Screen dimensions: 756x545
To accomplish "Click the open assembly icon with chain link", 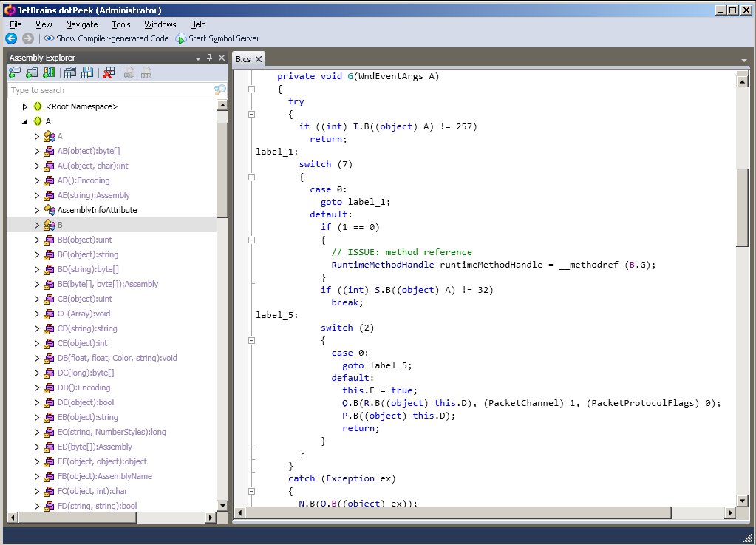I will coord(15,72).
